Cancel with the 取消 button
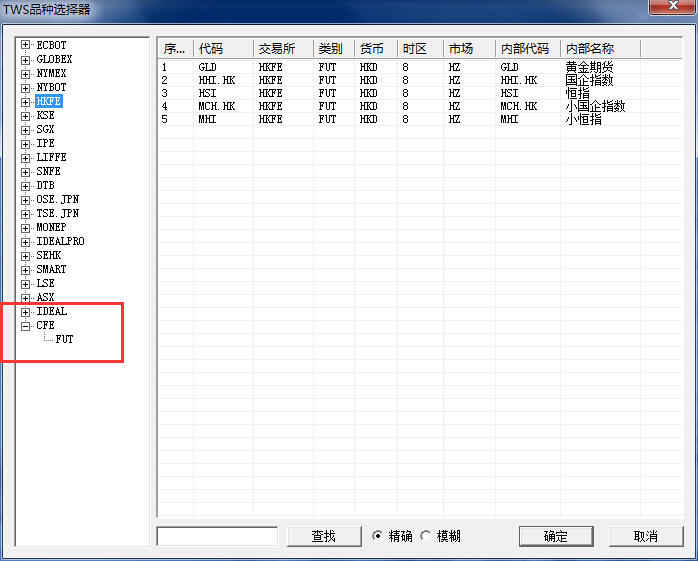698x561 pixels. click(x=646, y=536)
